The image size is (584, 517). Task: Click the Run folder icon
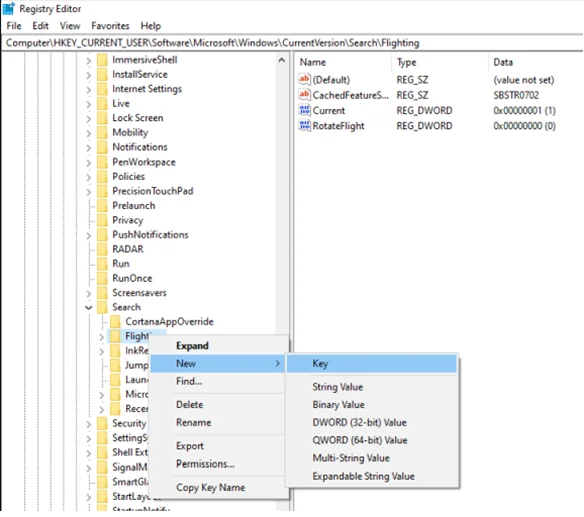click(x=102, y=264)
